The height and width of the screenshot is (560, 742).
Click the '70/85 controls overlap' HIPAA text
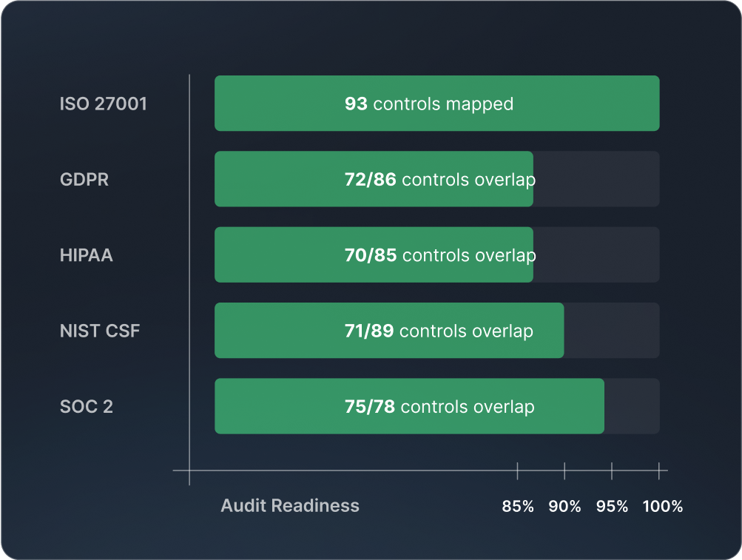tap(439, 255)
